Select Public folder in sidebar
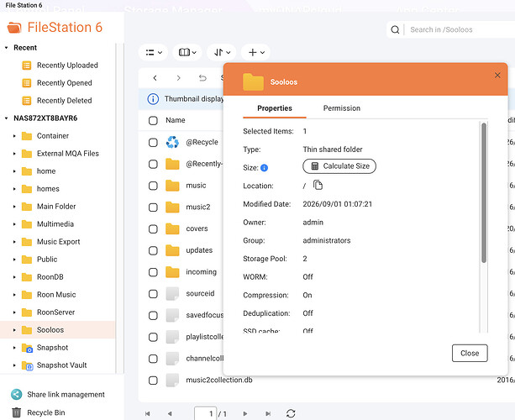Screen dimensions: 515x420 click(47, 260)
